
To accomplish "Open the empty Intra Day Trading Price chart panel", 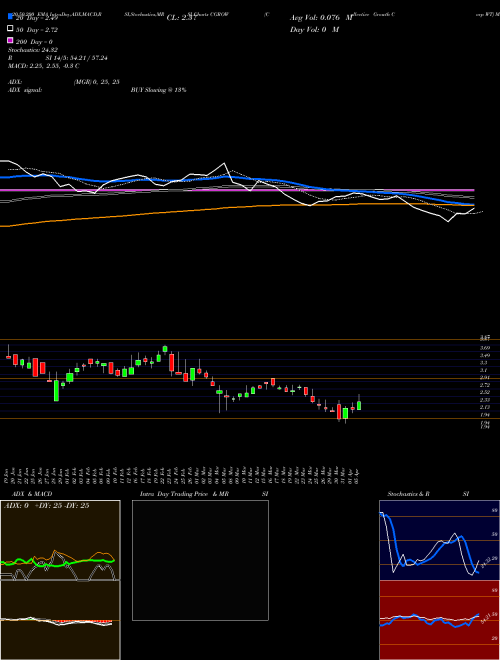I will coord(200,560).
